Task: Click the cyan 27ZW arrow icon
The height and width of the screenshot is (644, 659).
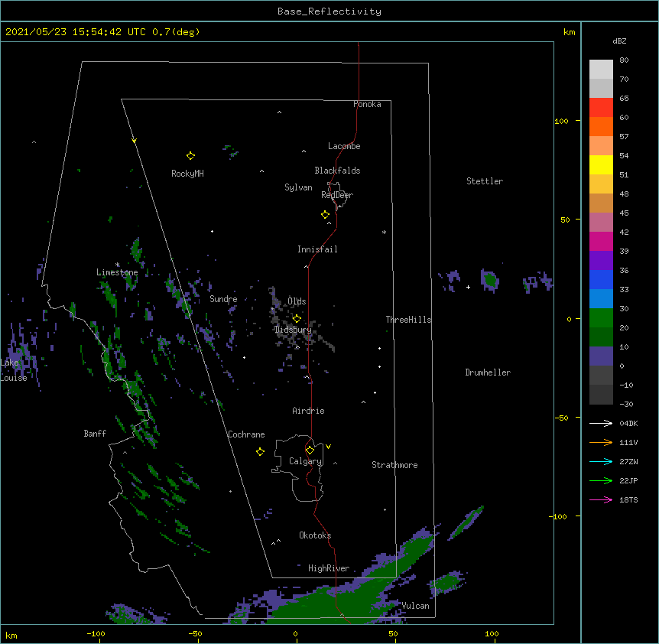Action: 601,461
